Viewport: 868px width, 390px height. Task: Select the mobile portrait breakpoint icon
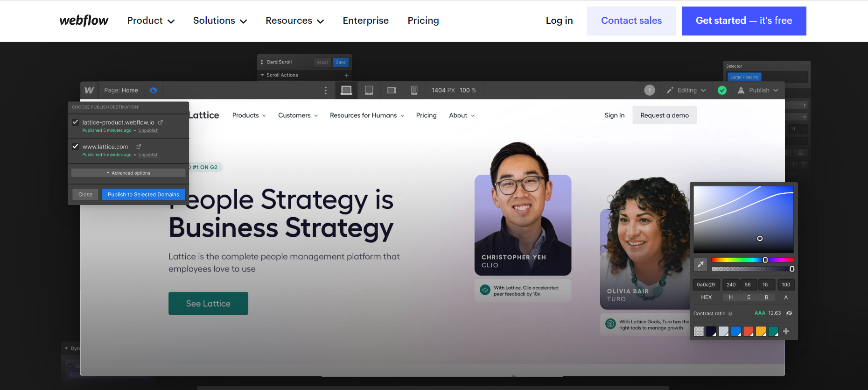click(x=414, y=90)
